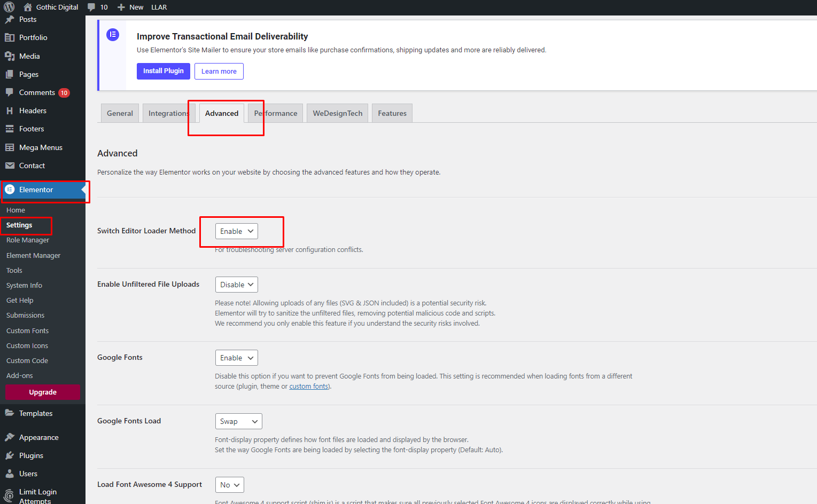Screen dimensions: 817x504
Task: Click the Contact envelope icon
Action: pyautogui.click(x=10, y=166)
